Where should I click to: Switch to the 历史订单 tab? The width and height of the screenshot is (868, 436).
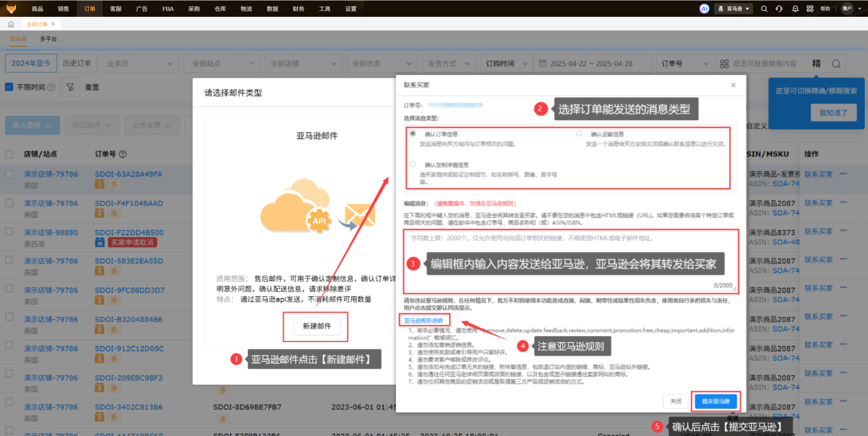click(77, 64)
